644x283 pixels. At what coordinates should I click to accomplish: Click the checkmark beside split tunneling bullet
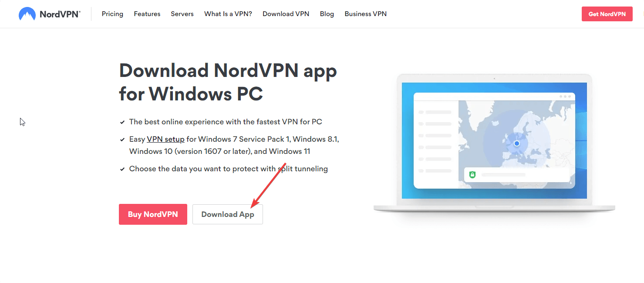[122, 169]
